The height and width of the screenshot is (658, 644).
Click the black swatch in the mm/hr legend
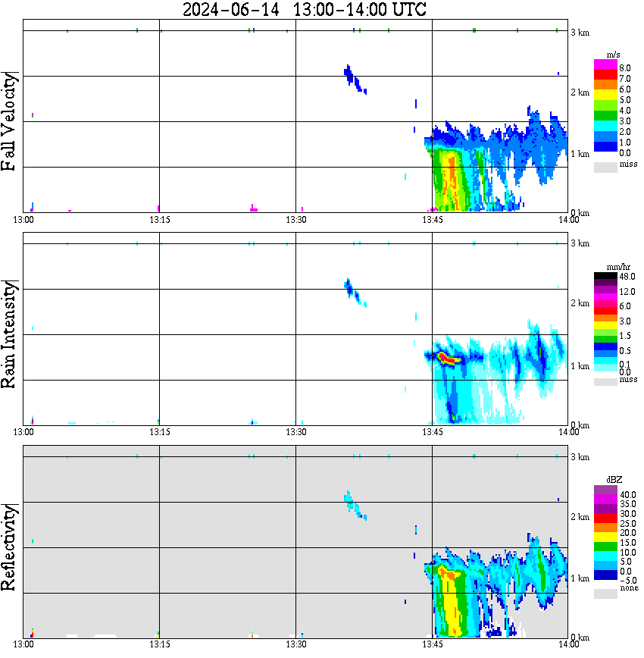click(x=605, y=276)
